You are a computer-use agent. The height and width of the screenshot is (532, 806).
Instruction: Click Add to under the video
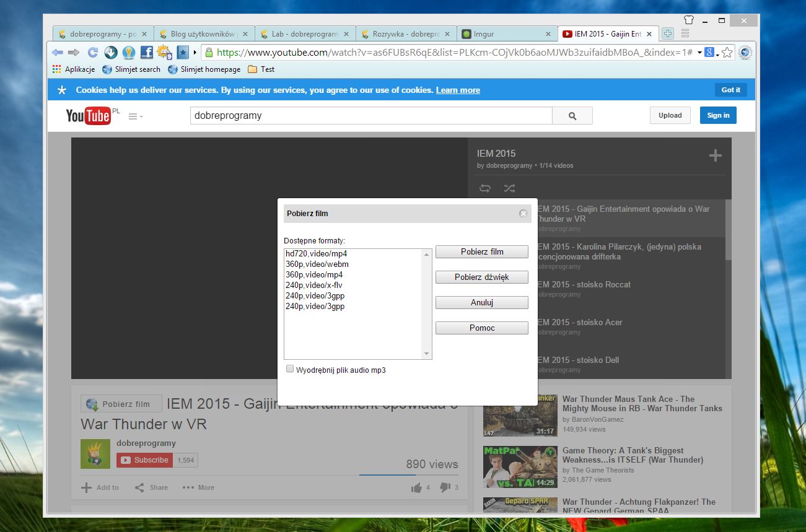[x=100, y=487]
